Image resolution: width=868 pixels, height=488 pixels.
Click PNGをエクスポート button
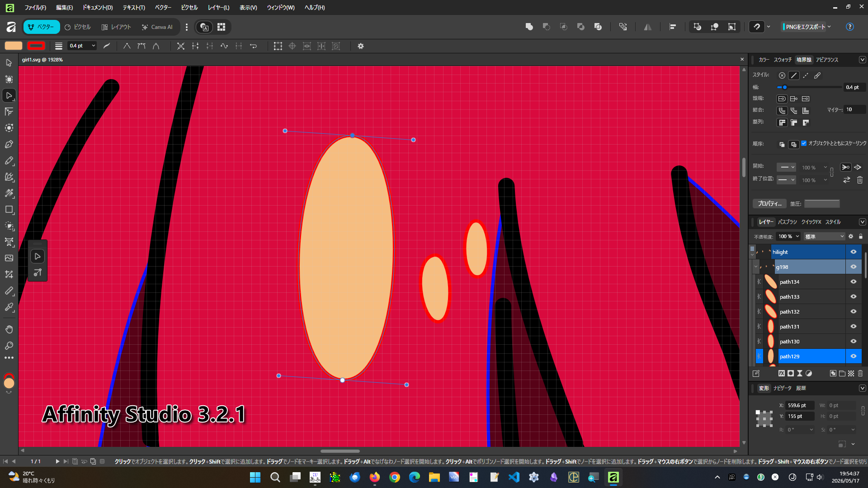[805, 27]
